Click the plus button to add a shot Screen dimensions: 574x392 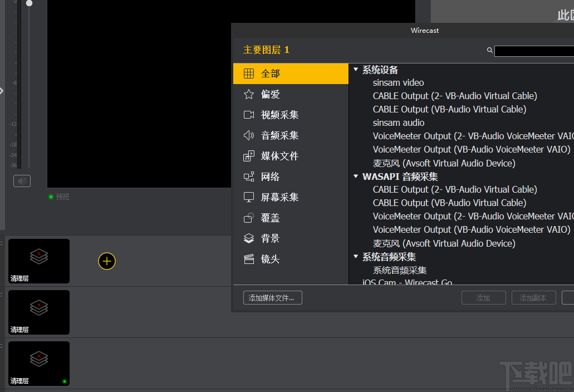[106, 261]
